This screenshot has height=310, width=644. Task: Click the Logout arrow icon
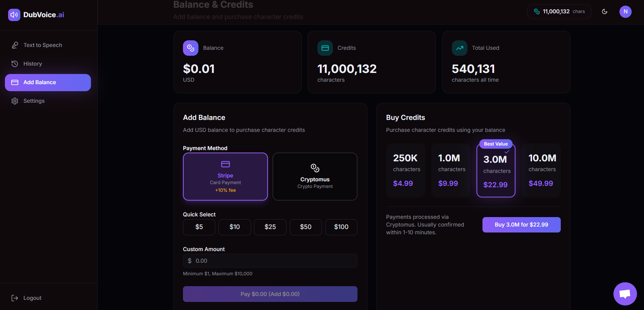pyautogui.click(x=14, y=298)
